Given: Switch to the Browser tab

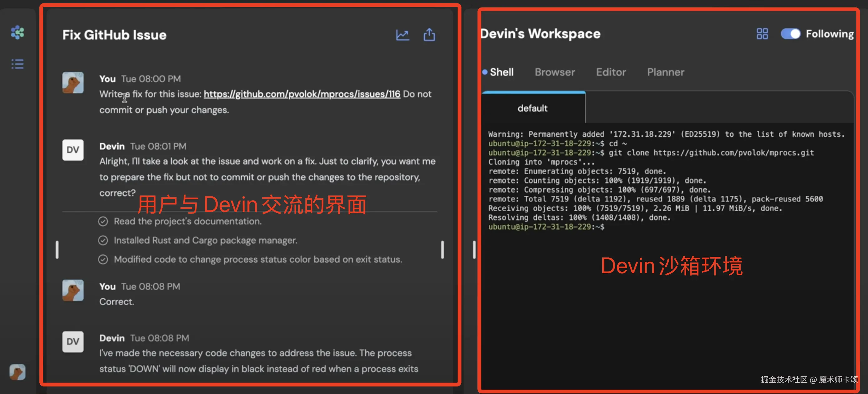Looking at the screenshot, I should tap(555, 72).
